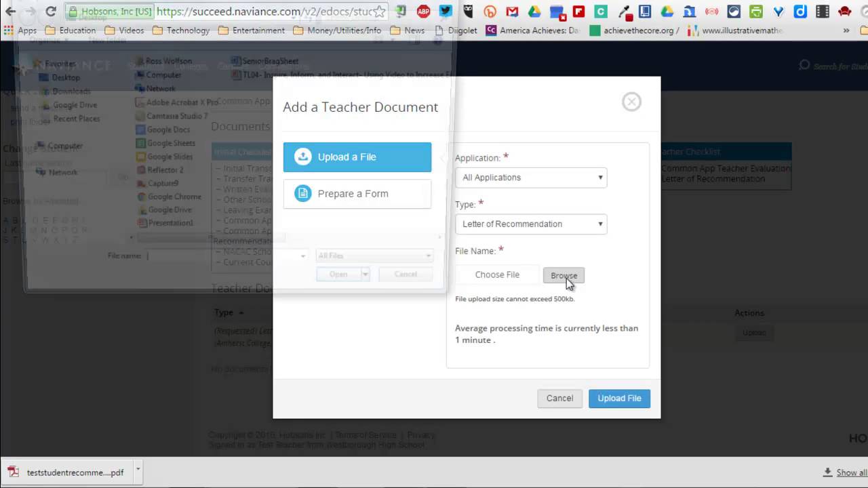This screenshot has height=488, width=868.
Task: Open the Application dropdown
Action: click(531, 178)
